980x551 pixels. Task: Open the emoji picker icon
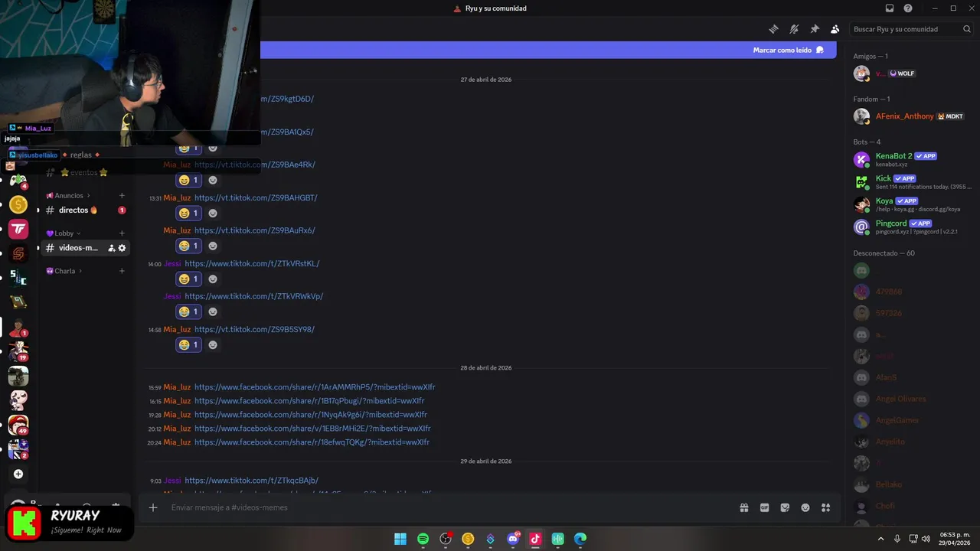805,507
